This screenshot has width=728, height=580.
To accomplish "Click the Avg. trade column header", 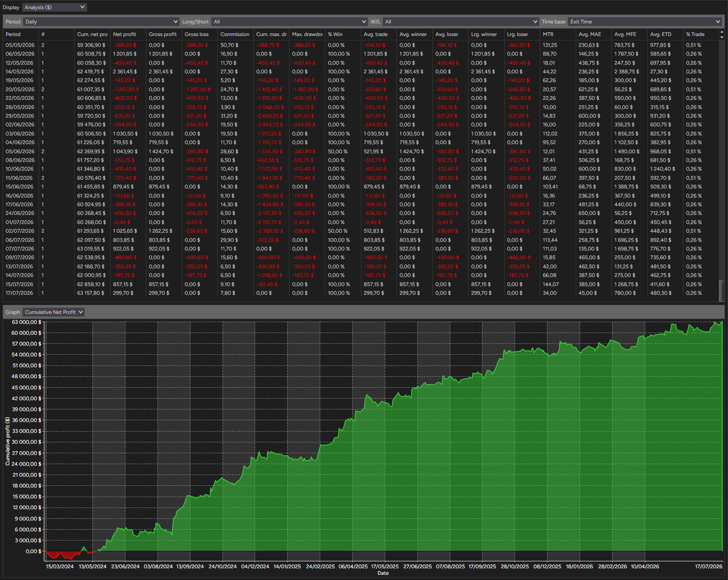I will pos(379,34).
